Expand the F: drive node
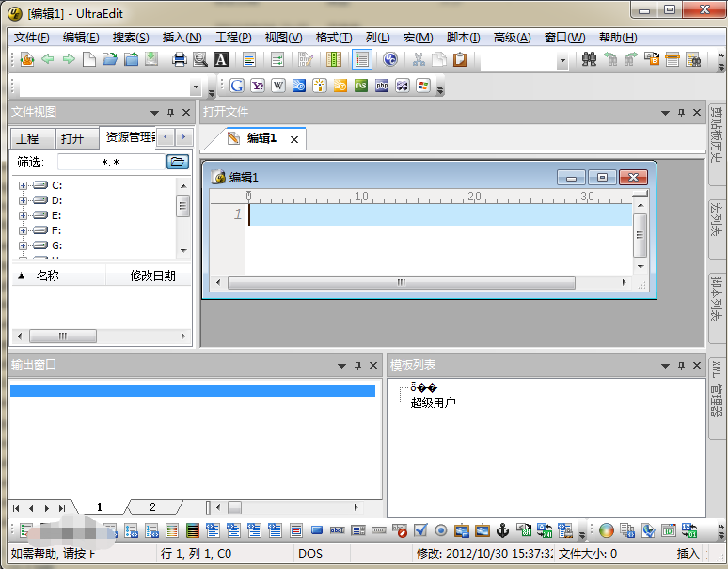728x569 pixels. pos(23,230)
